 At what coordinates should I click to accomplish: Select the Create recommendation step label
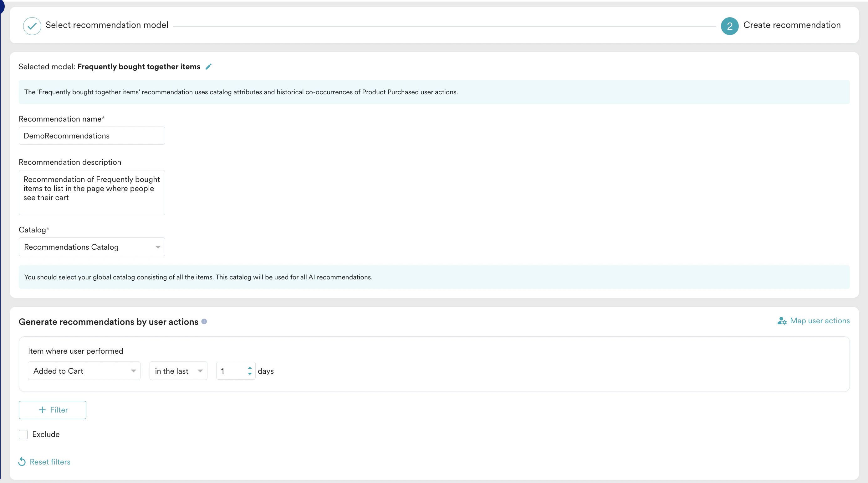click(792, 25)
